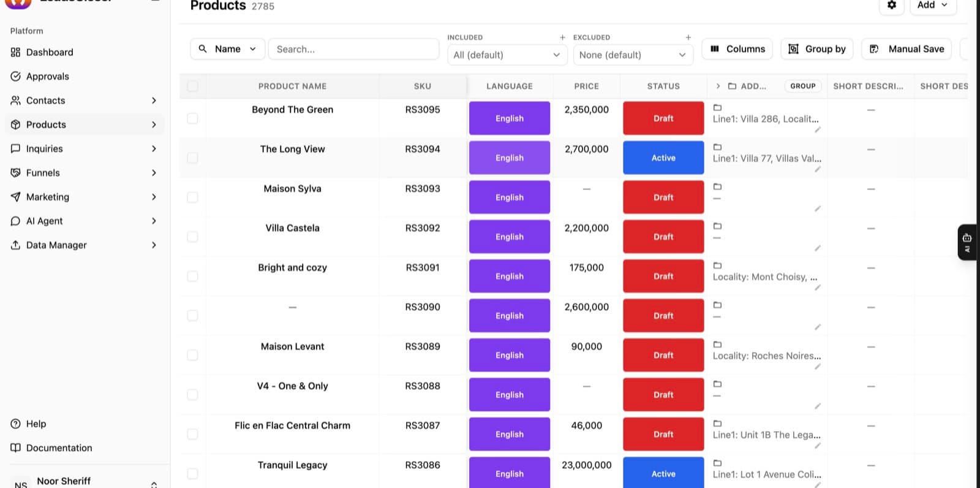The image size is (980, 488).
Task: Click edit pencil in Maison Levant address cell
Action: pos(817,367)
